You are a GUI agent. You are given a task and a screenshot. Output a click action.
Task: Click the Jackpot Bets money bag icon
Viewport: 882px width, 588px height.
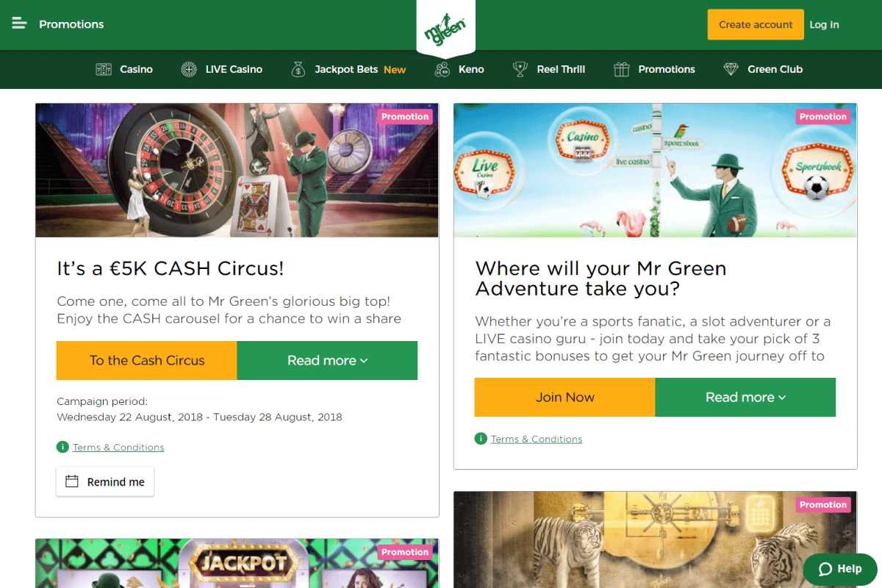click(x=298, y=69)
